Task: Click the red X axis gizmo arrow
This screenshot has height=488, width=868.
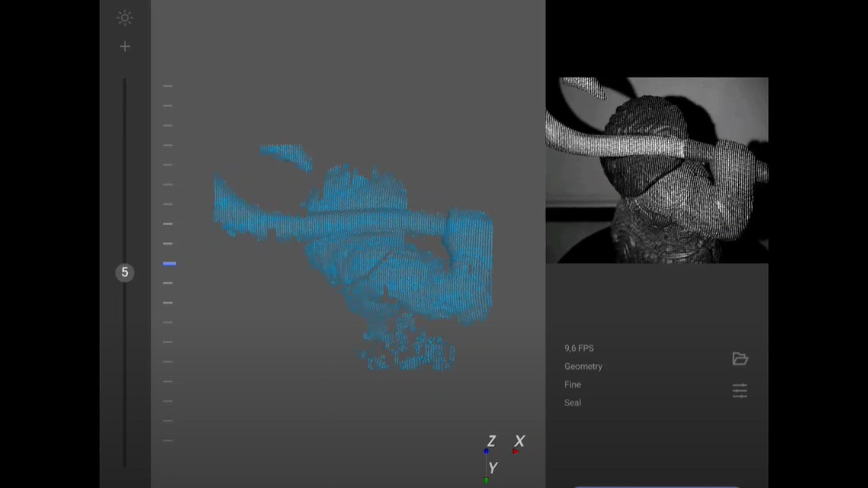Action: (515, 451)
